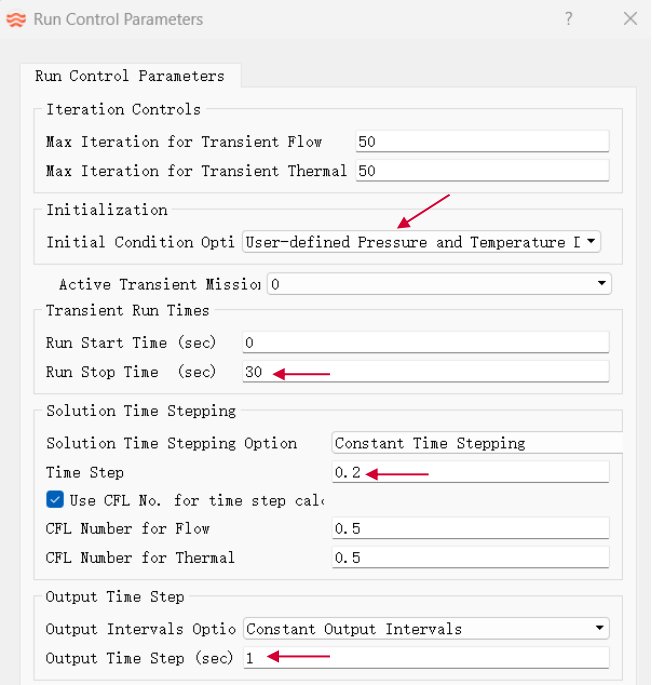Screen dimensions: 652x685
Task: Click the app logo icon in title bar
Action: (18, 19)
